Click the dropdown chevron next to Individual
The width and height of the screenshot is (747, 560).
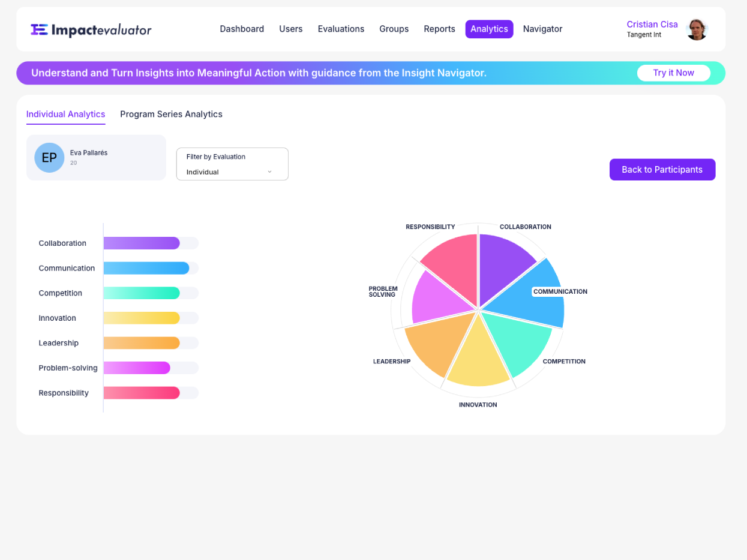(x=269, y=172)
